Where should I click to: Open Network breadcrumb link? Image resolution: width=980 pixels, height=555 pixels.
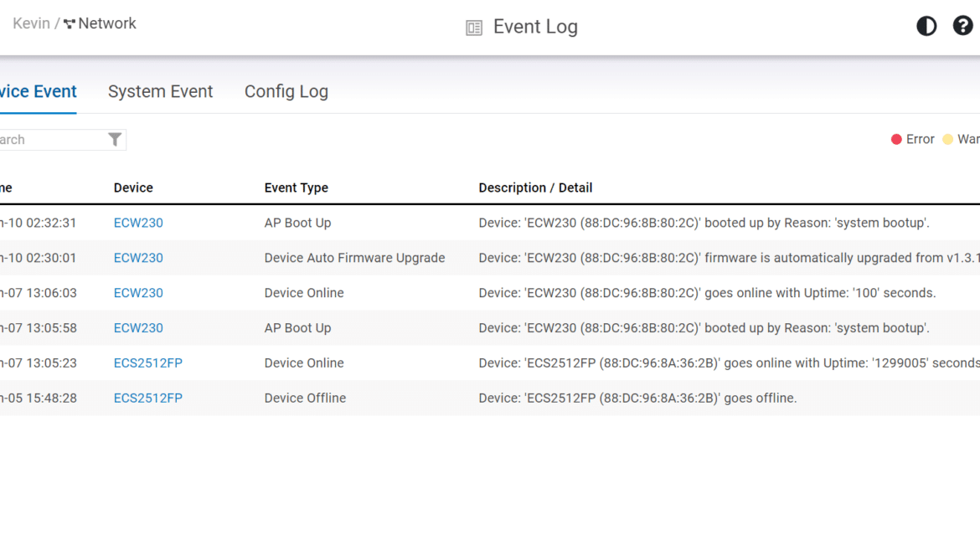[x=107, y=23]
